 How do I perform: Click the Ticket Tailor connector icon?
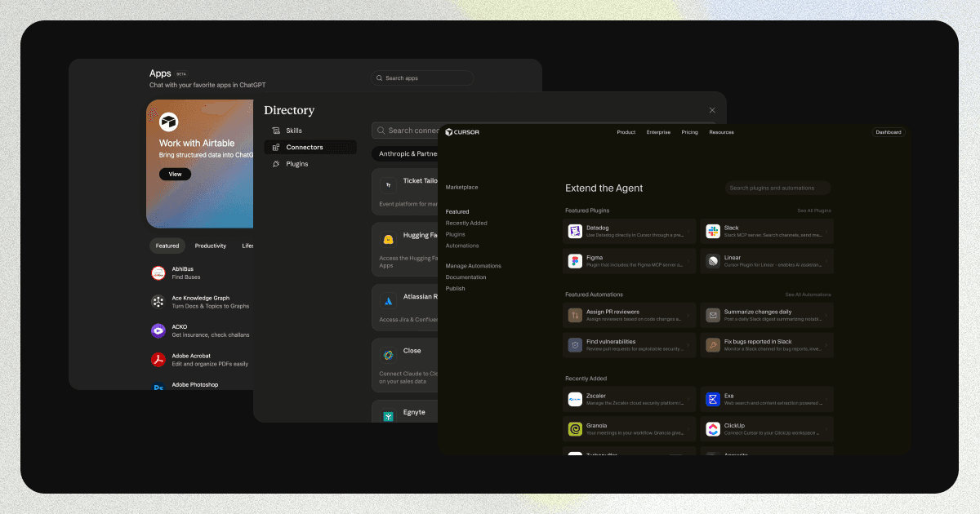point(389,184)
